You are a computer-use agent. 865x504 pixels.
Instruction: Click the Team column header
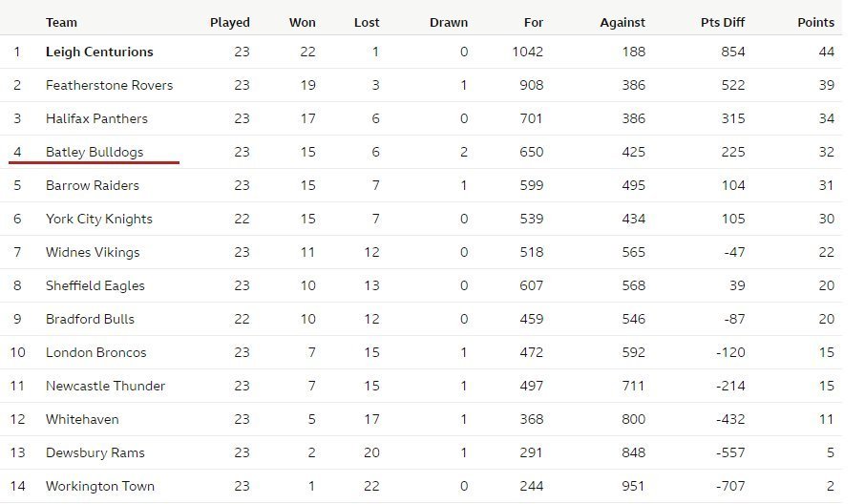tap(61, 23)
